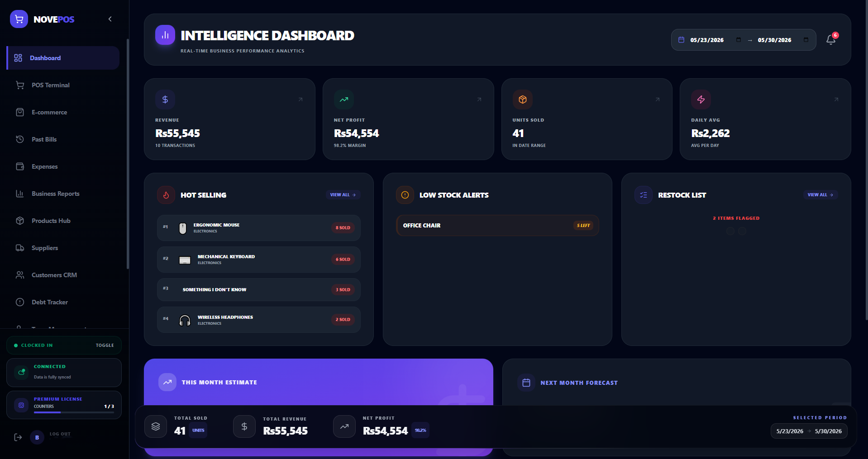
Task: Click the NovePOS shopping cart logo
Action: tap(19, 19)
